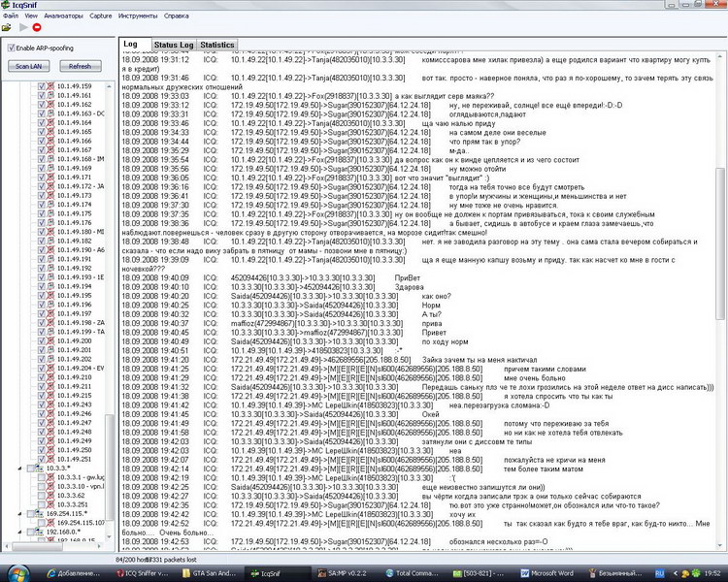Image resolution: width=728 pixels, height=582 pixels.
Task: Click the network icon for 169.254.115.*
Action: (x=37, y=514)
